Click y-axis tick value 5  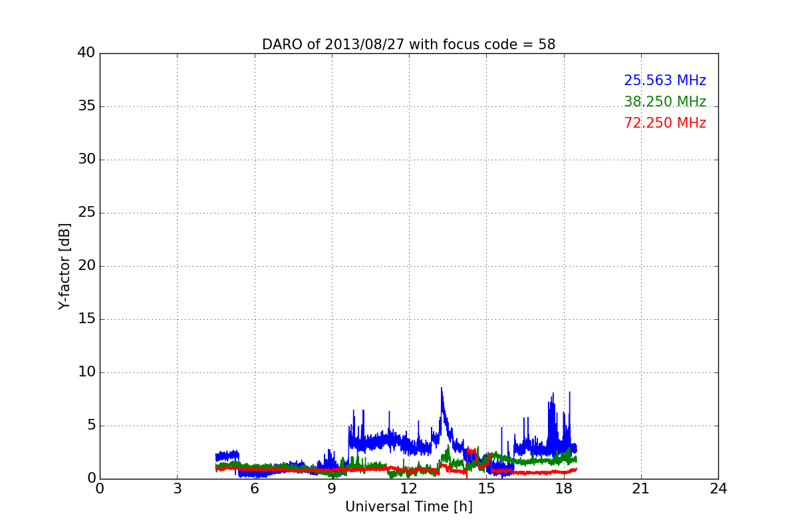[90, 426]
